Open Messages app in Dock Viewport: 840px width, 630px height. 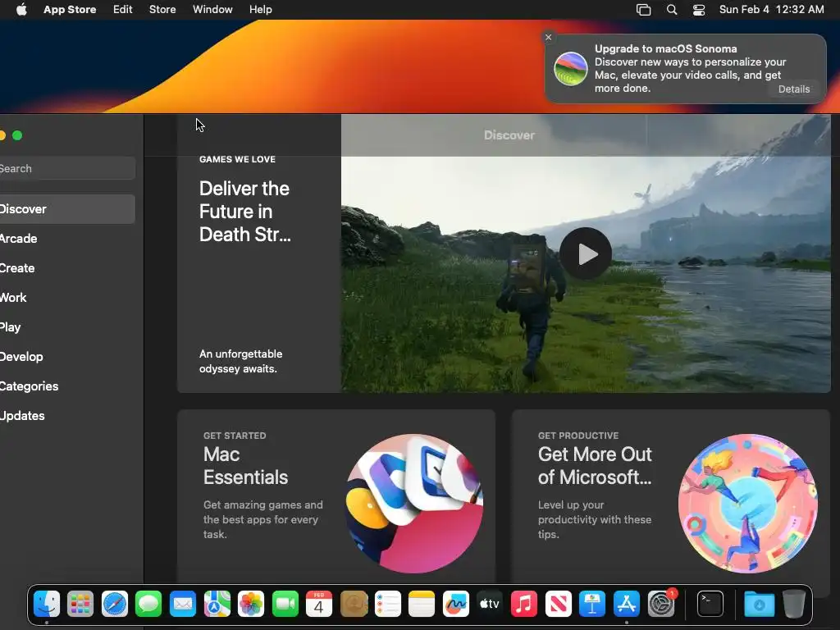(148, 605)
